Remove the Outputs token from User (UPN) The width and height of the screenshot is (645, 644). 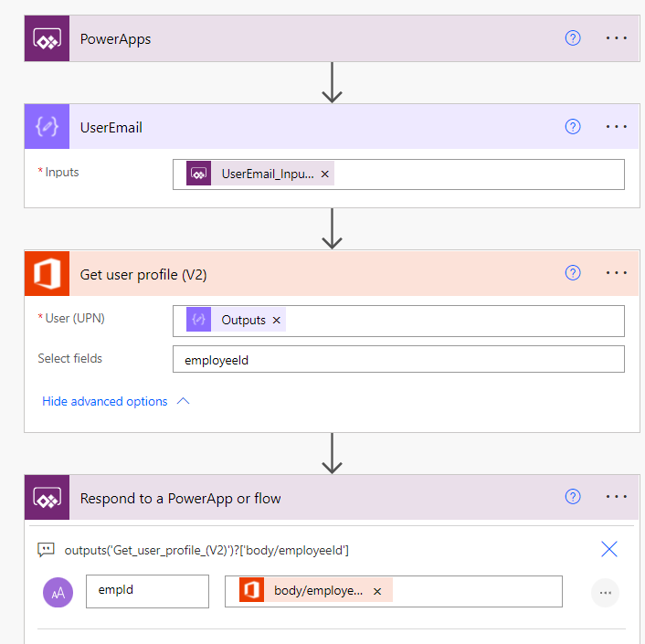point(276,321)
